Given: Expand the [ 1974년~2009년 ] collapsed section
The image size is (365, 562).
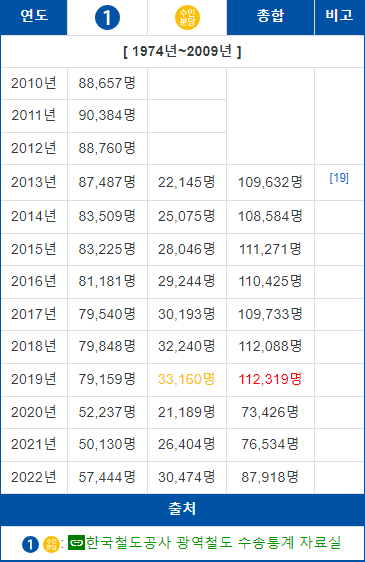Looking at the screenshot, I should 182,52.
